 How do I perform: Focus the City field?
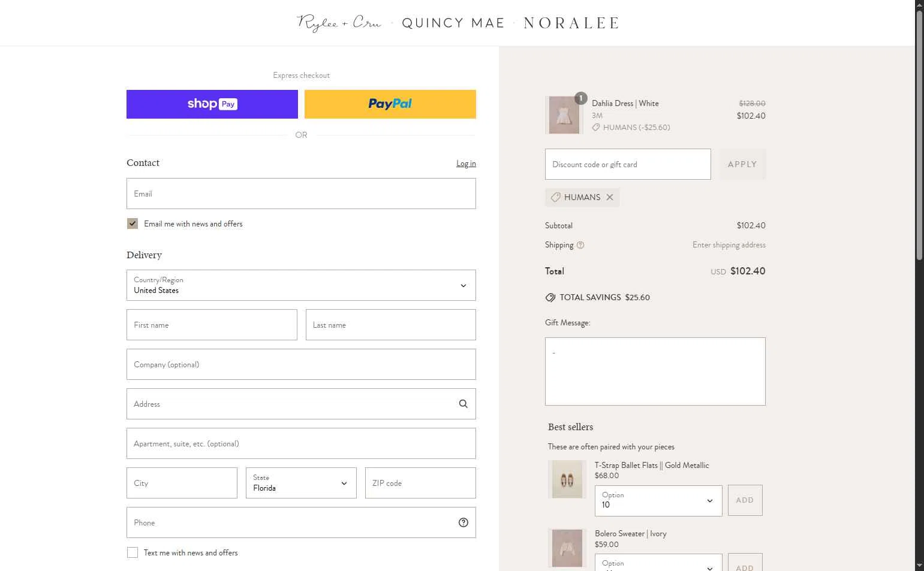[182, 483]
